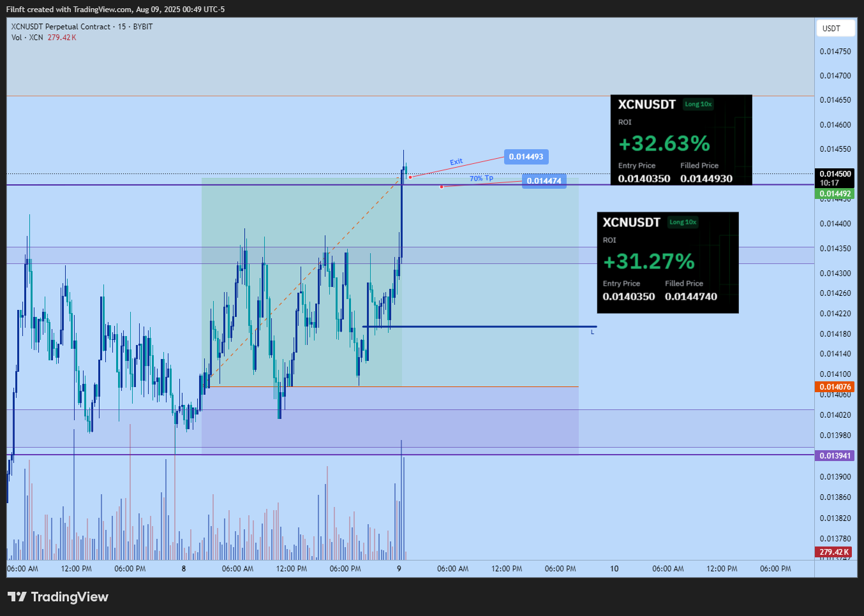
Task: Click the 0.014400 price axis tick
Action: tap(835, 224)
